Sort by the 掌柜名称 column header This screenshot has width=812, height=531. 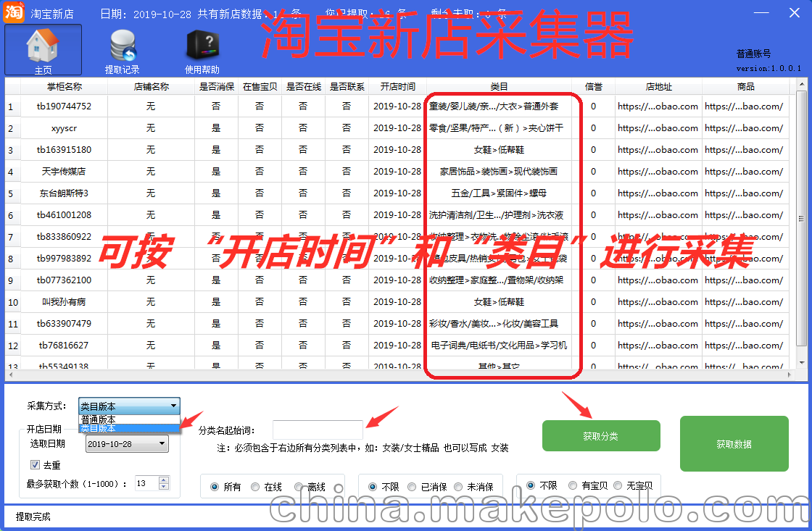click(65, 86)
